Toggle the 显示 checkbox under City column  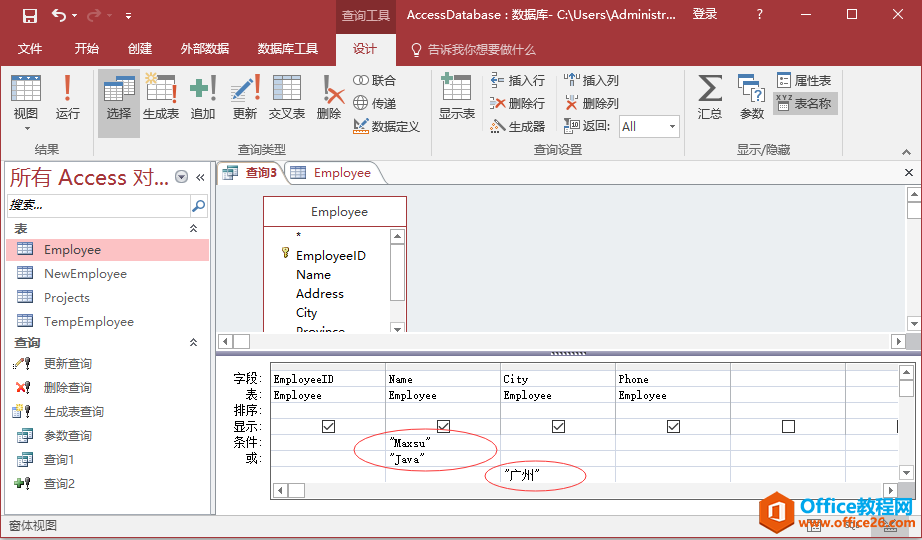pyautogui.click(x=558, y=426)
